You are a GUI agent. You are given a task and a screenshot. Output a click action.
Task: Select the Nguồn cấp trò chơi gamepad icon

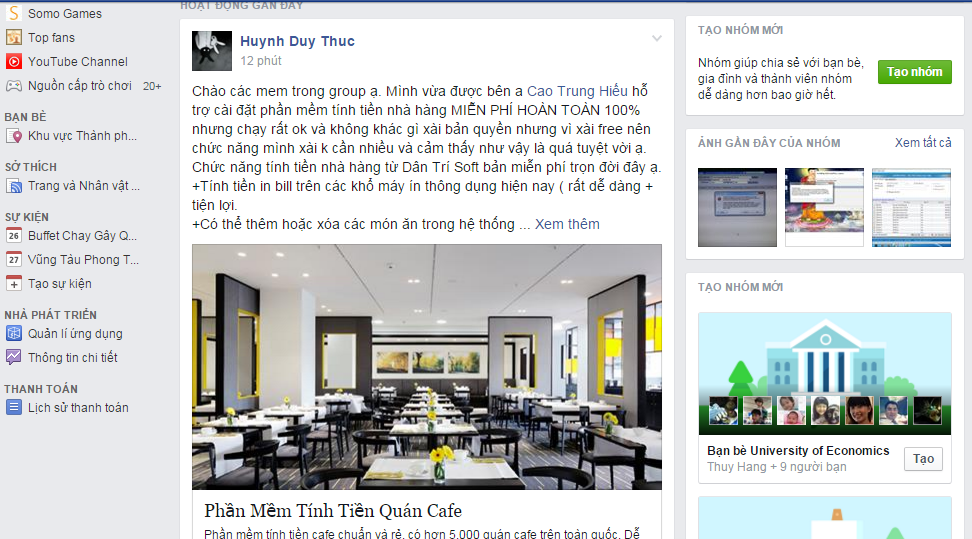14,86
